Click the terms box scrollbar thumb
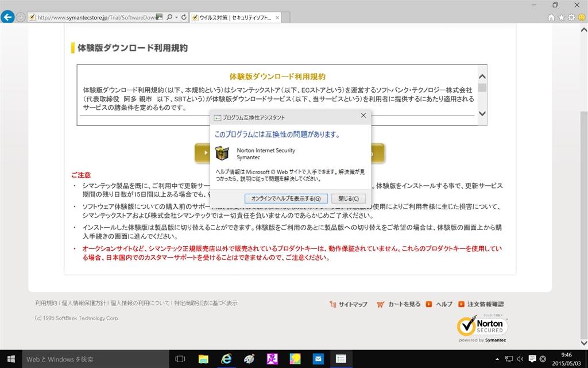Image resolution: width=588 pixels, height=368 pixels. coord(482,88)
